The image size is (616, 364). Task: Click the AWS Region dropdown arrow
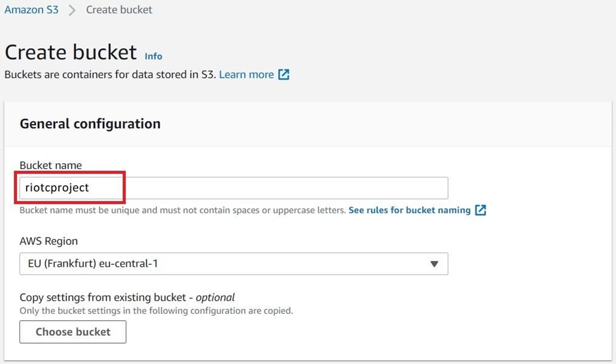coord(434,264)
